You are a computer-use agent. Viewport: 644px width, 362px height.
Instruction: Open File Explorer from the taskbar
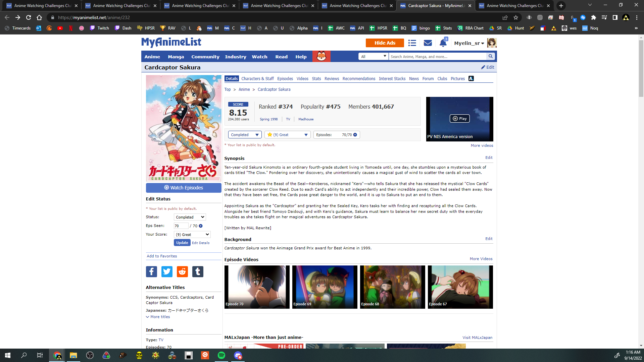pyautogui.click(x=73, y=355)
